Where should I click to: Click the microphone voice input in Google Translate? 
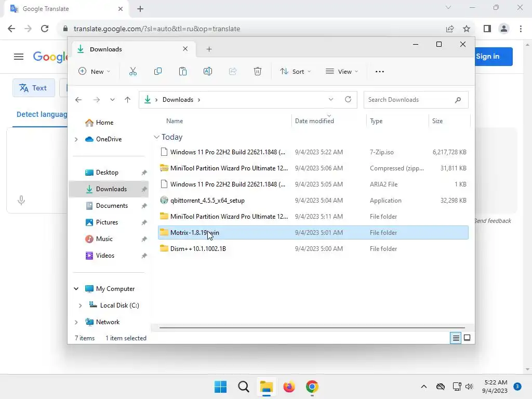(21, 200)
